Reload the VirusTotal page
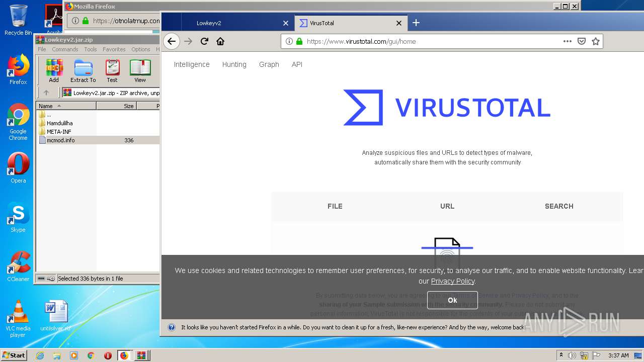 click(204, 41)
